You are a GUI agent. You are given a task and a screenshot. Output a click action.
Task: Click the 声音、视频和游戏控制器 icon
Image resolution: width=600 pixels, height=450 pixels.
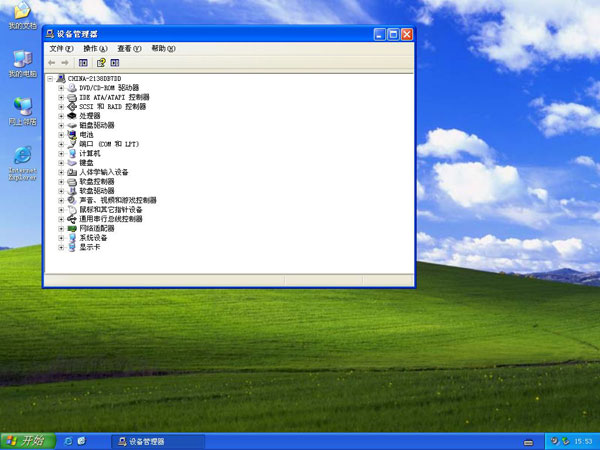click(x=72, y=201)
